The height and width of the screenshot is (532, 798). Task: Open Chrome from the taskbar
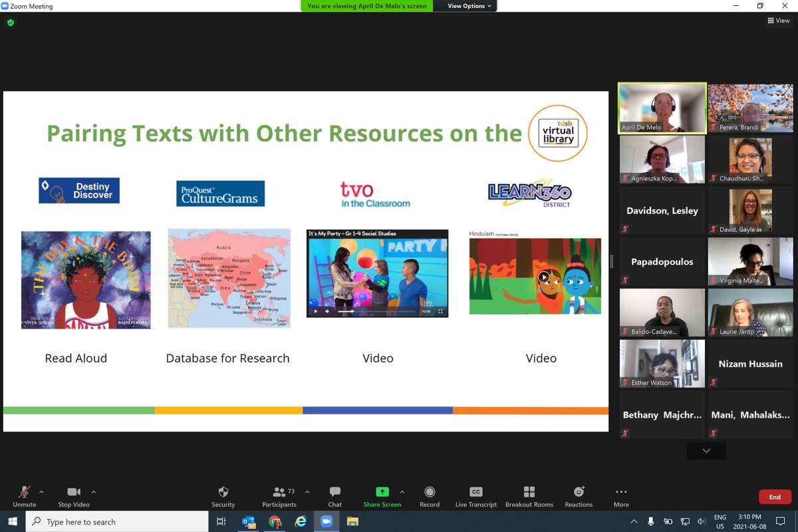tap(275, 522)
